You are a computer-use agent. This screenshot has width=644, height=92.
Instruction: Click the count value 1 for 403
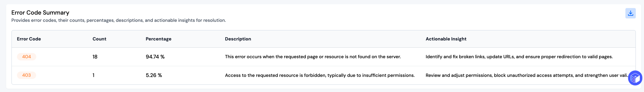(94, 75)
